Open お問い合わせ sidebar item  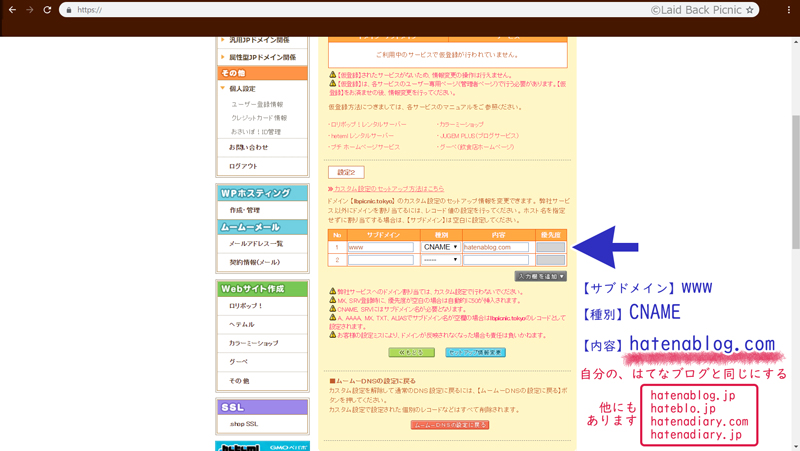(248, 147)
